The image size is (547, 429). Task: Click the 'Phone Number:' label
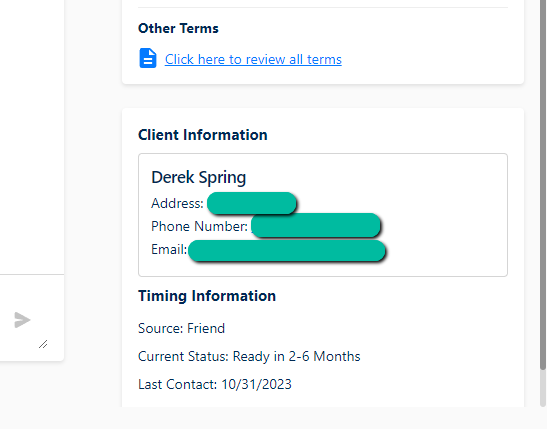tap(199, 226)
